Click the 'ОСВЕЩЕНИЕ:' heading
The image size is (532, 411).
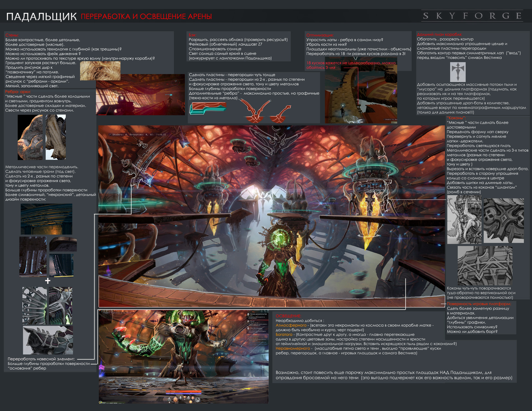288,316
